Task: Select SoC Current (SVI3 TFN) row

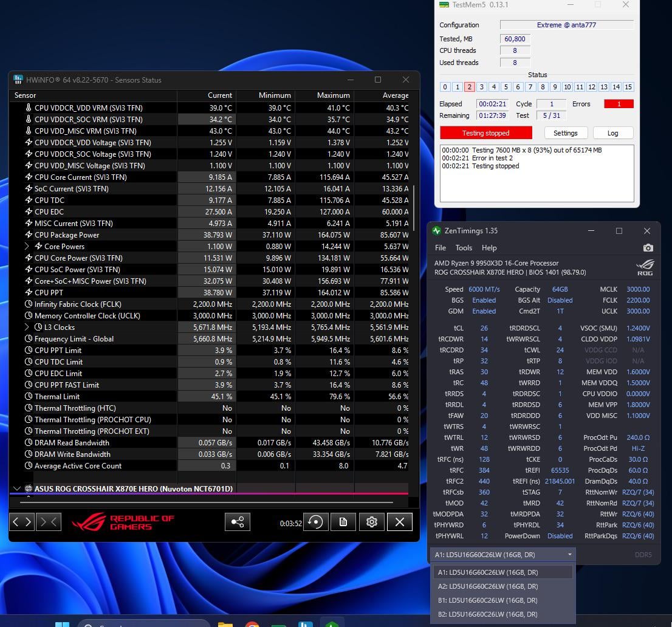Action: click(209, 188)
